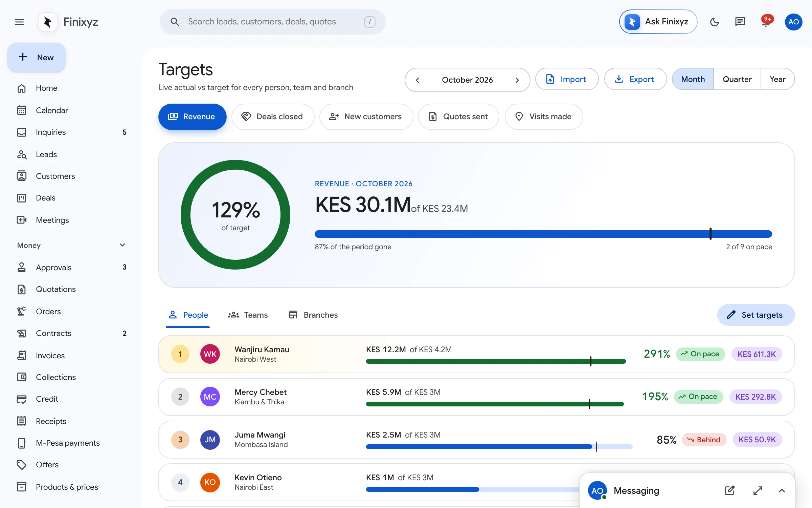Screen dimensions: 812x508
Task: Switch period view to Year
Action: pos(777,79)
